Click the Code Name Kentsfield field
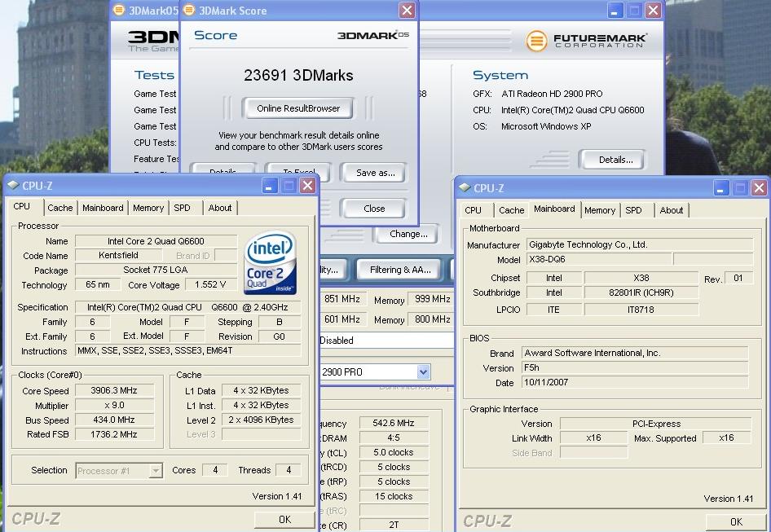771x532 pixels. [x=118, y=255]
